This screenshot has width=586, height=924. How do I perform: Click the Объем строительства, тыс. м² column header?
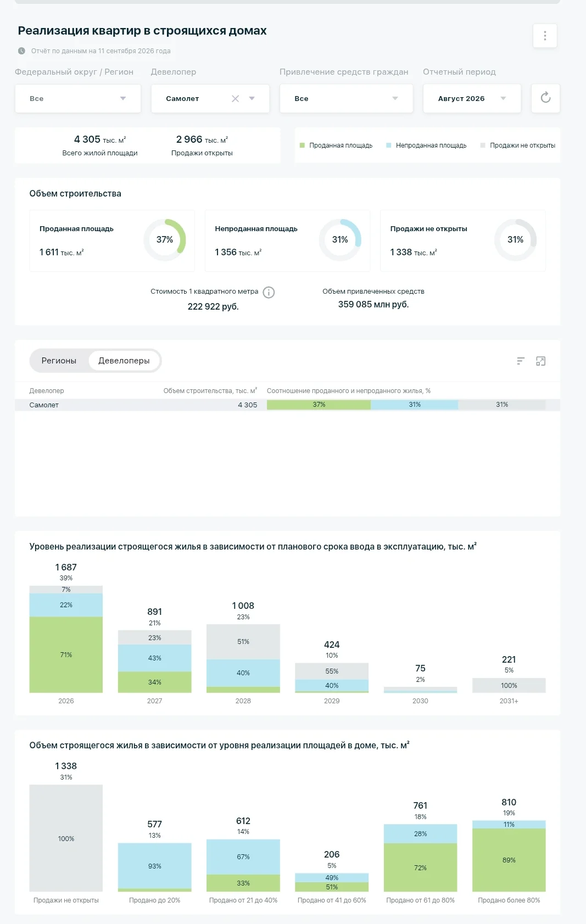tap(210, 391)
